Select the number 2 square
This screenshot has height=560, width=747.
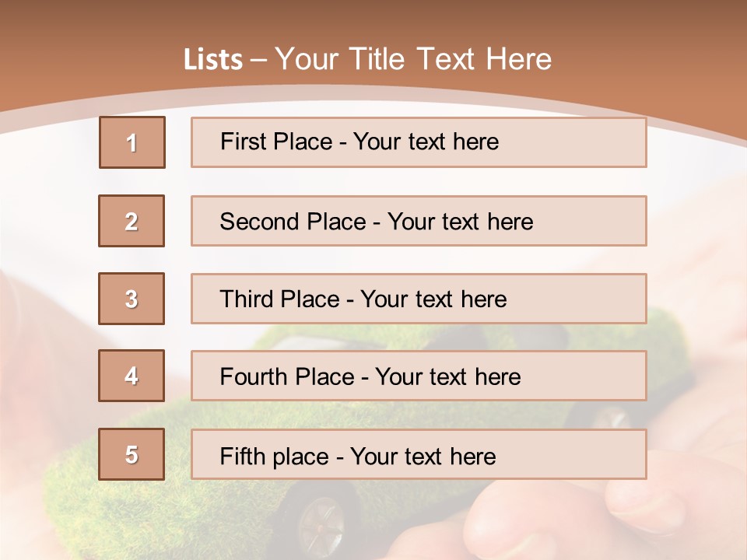(x=132, y=221)
